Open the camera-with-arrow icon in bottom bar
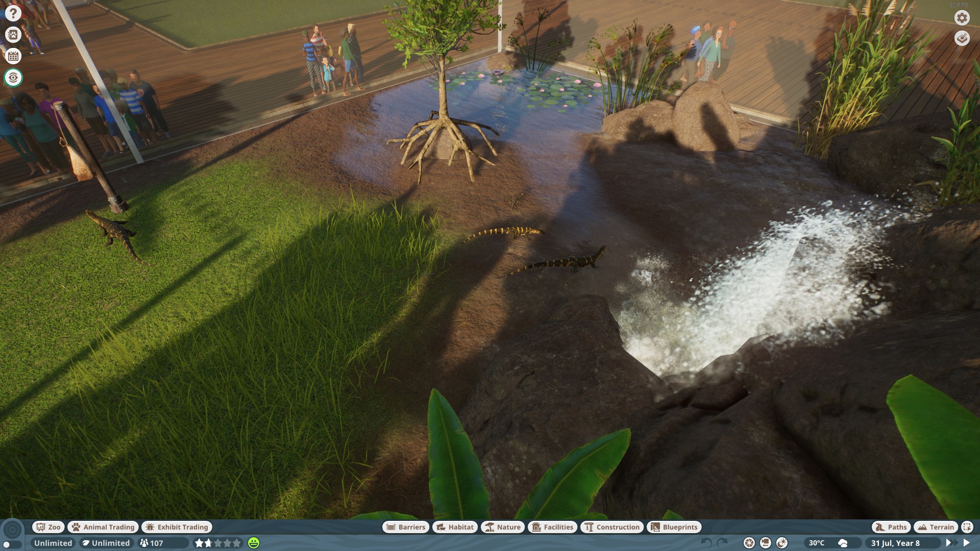Image resolution: width=980 pixels, height=551 pixels. tap(765, 543)
